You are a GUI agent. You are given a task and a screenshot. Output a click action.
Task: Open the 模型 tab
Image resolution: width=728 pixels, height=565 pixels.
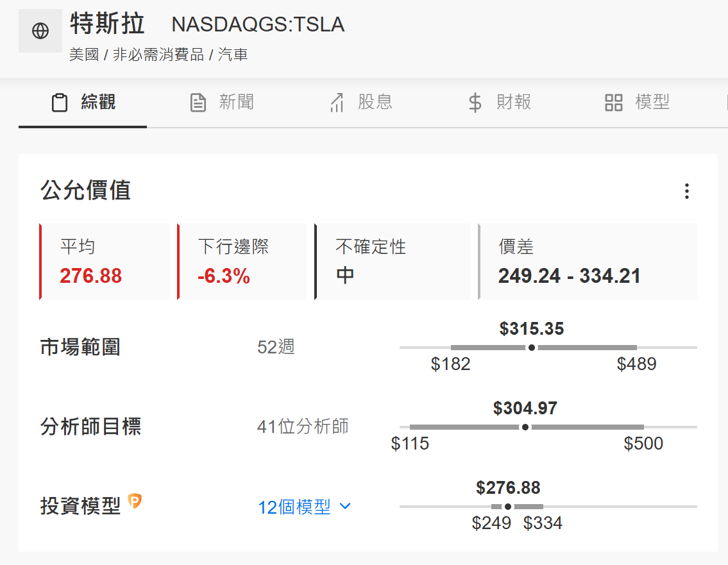pyautogui.click(x=637, y=103)
